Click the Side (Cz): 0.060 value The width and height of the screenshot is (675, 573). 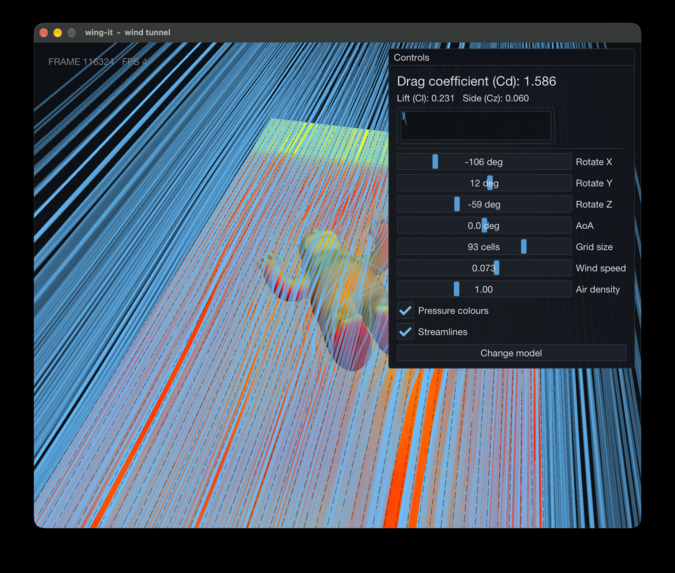pos(495,98)
